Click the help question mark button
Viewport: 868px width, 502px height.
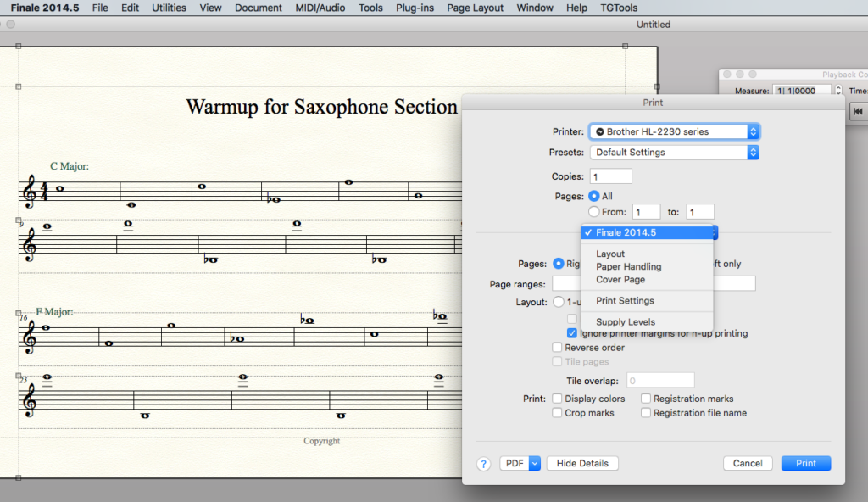484,464
